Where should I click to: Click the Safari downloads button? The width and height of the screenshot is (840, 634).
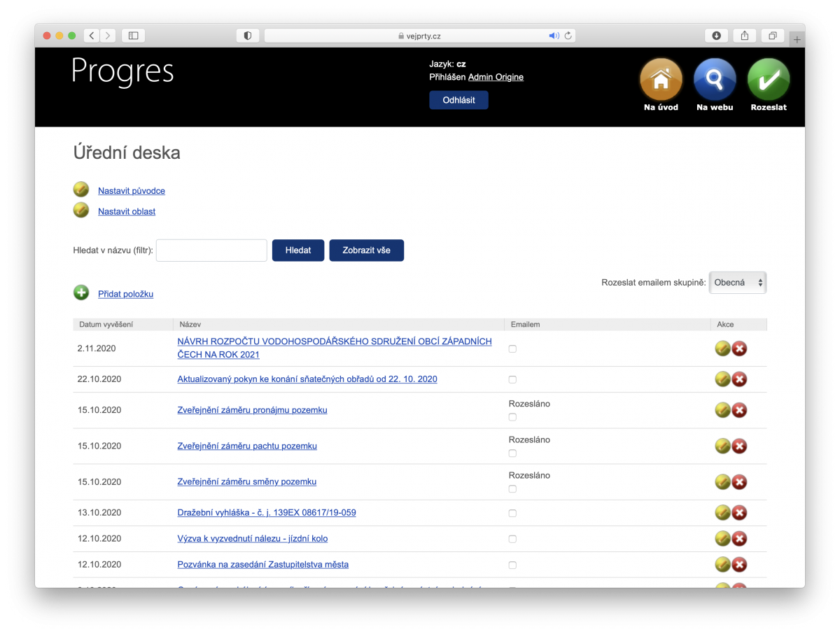coord(717,36)
